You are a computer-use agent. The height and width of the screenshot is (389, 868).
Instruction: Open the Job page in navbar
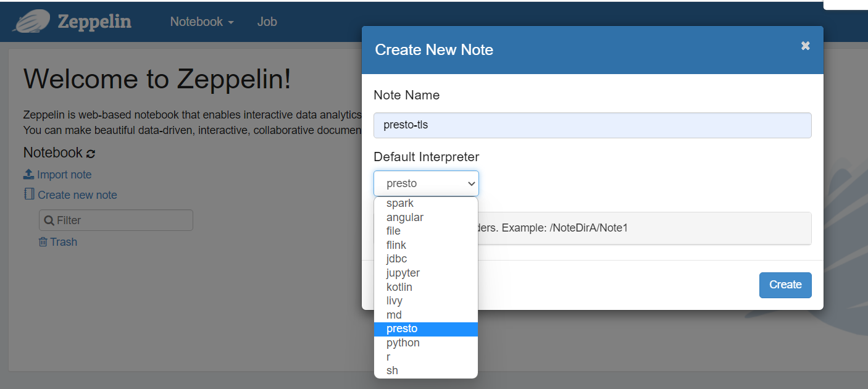pyautogui.click(x=267, y=22)
